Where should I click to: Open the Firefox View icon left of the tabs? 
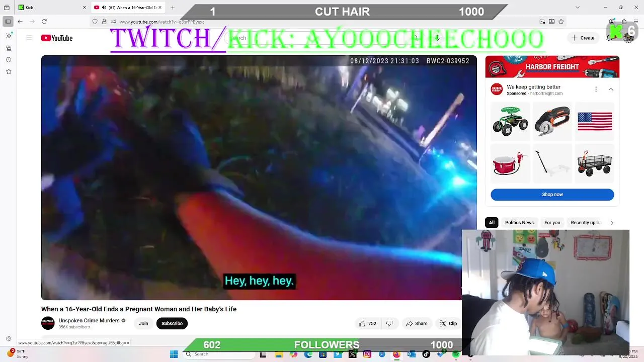click(7, 8)
